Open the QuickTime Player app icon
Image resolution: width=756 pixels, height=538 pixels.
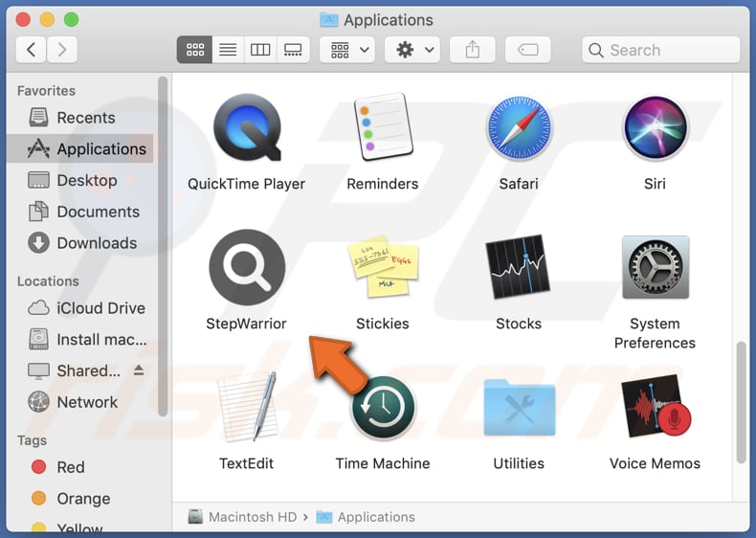point(247,127)
